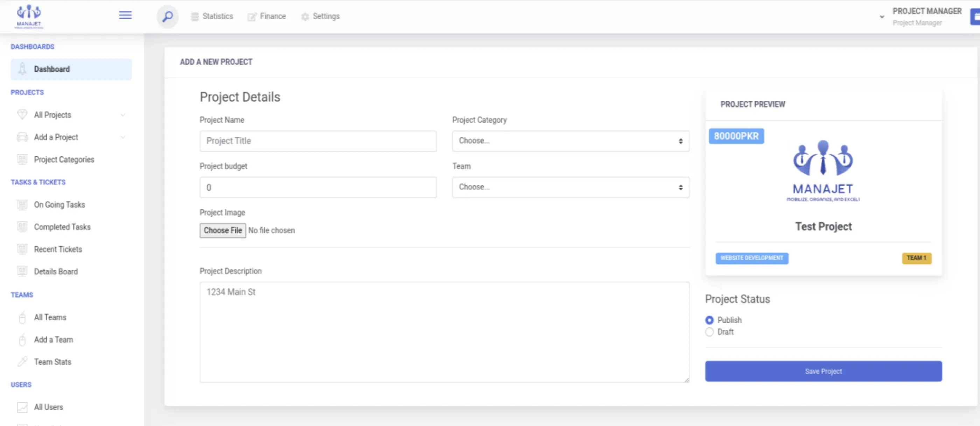The image size is (980, 426).
Task: Click the icon beside Project Categories
Action: pos(22,159)
